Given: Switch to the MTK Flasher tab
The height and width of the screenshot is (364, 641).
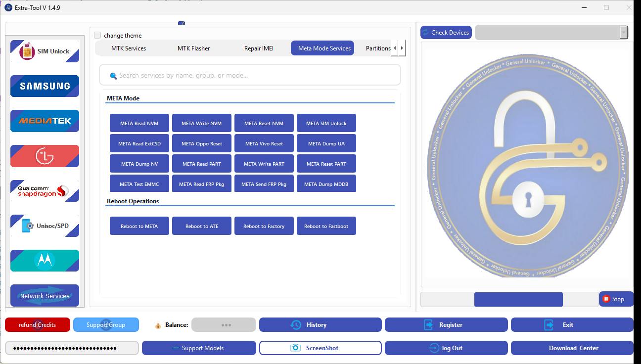Looking at the screenshot, I should pos(193,48).
